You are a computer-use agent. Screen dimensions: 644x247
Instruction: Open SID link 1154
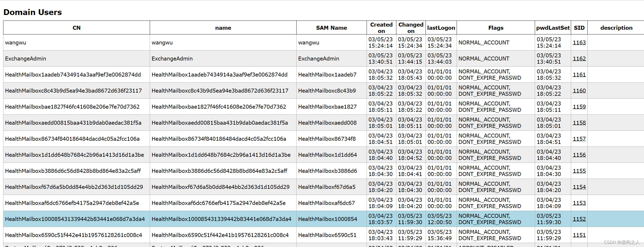[x=579, y=187]
